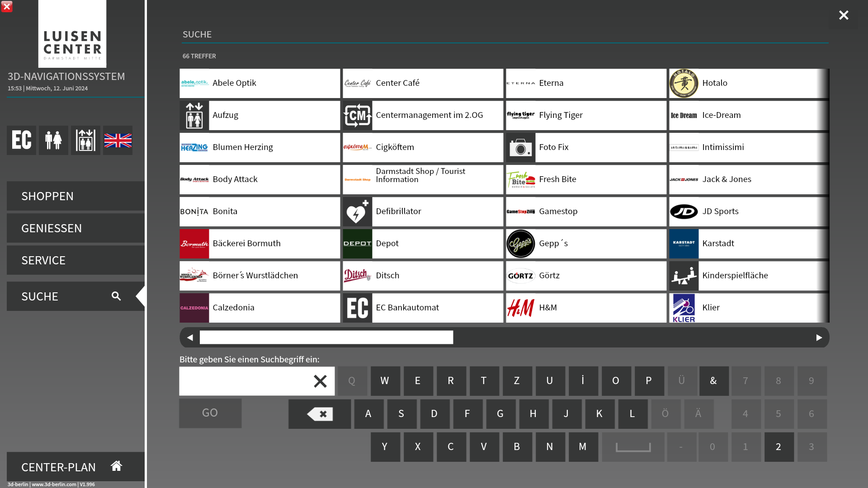Open the Blumen Herzing result
The height and width of the screenshot is (488, 868).
coord(260,147)
